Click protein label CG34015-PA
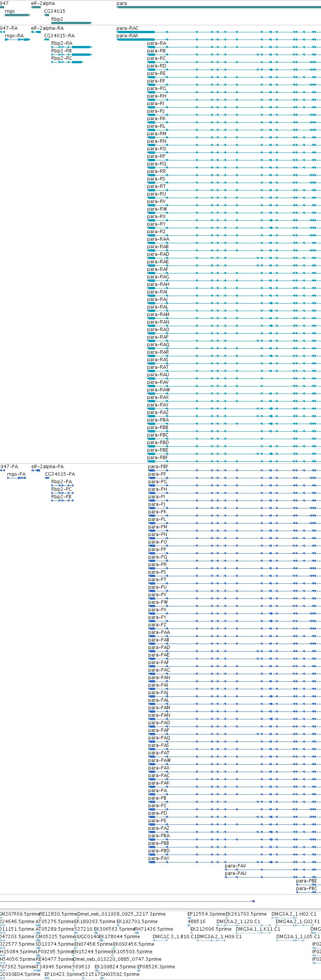The image size is (321, 980). (60, 474)
